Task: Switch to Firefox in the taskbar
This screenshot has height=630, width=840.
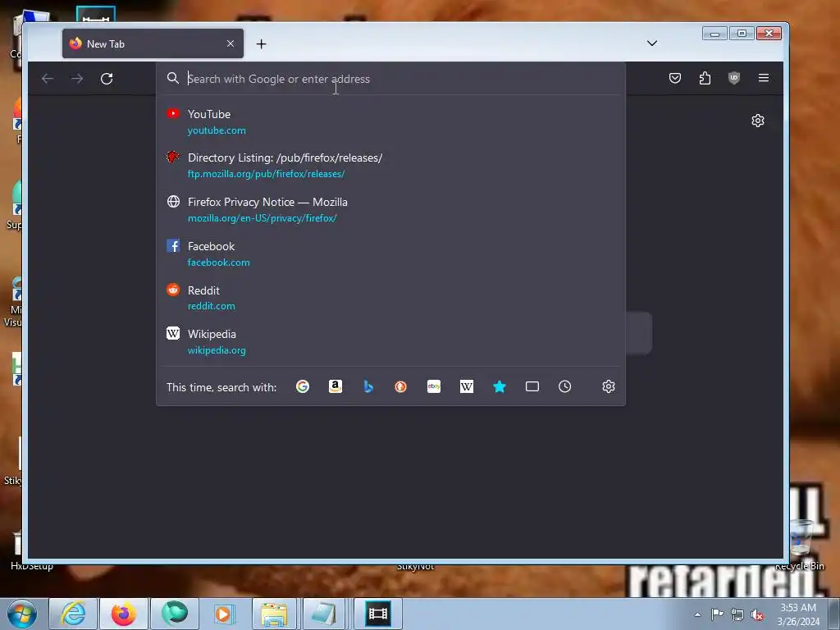Action: pos(124,614)
